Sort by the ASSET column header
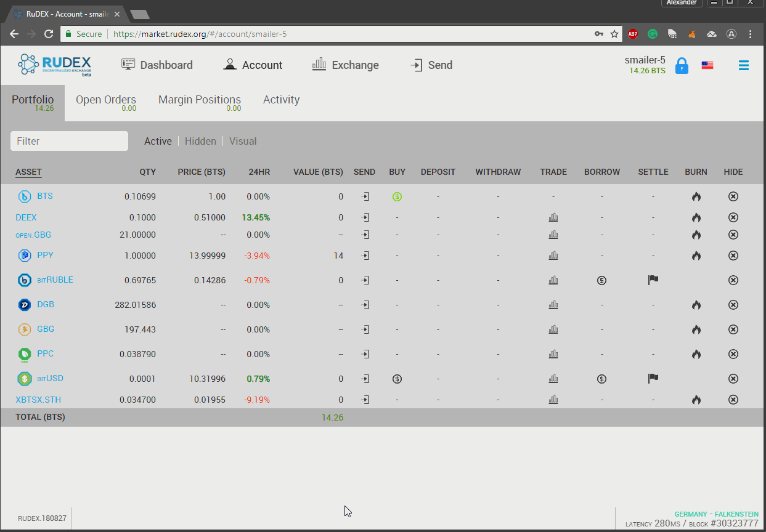The height and width of the screenshot is (532, 766). click(28, 172)
